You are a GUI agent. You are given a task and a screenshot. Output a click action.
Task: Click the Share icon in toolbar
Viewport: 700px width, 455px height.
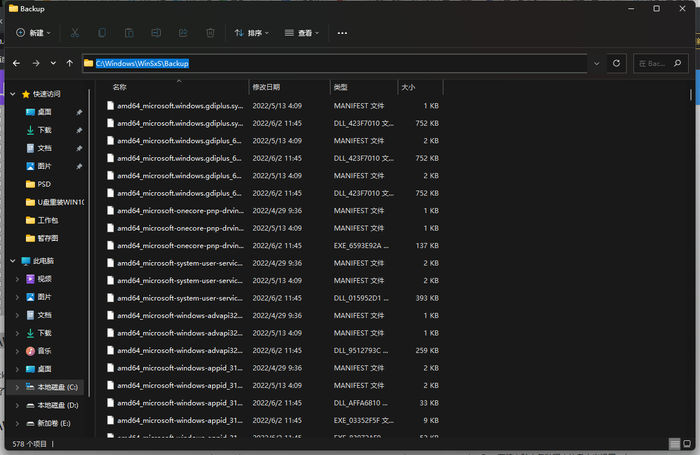click(183, 33)
